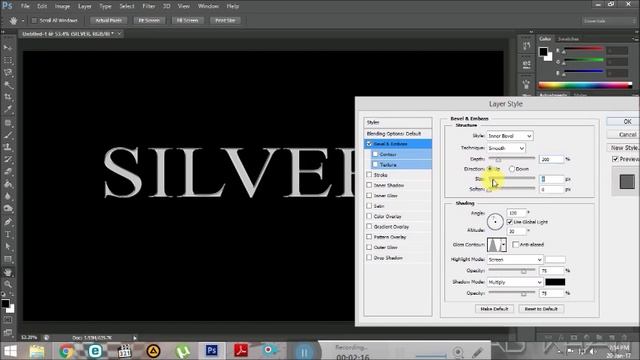Toggle the Bevel & Emboss checkbox
Screen dimensions: 640x360
point(369,144)
